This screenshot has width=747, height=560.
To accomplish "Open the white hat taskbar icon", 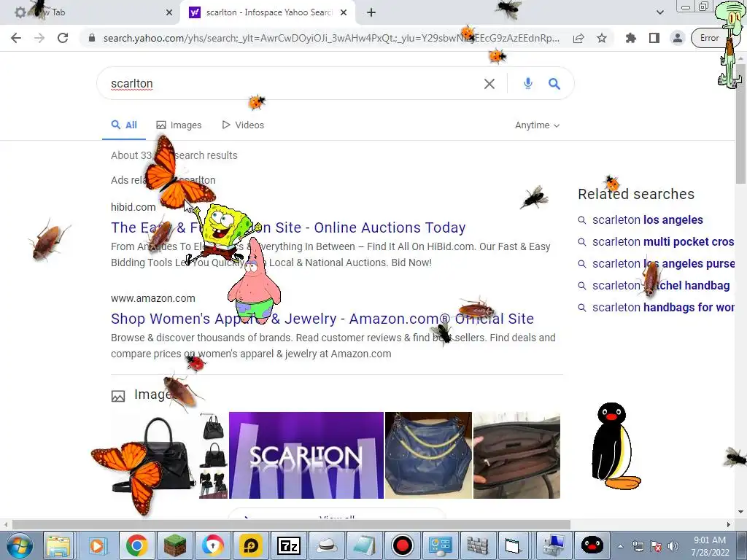I will (326, 545).
